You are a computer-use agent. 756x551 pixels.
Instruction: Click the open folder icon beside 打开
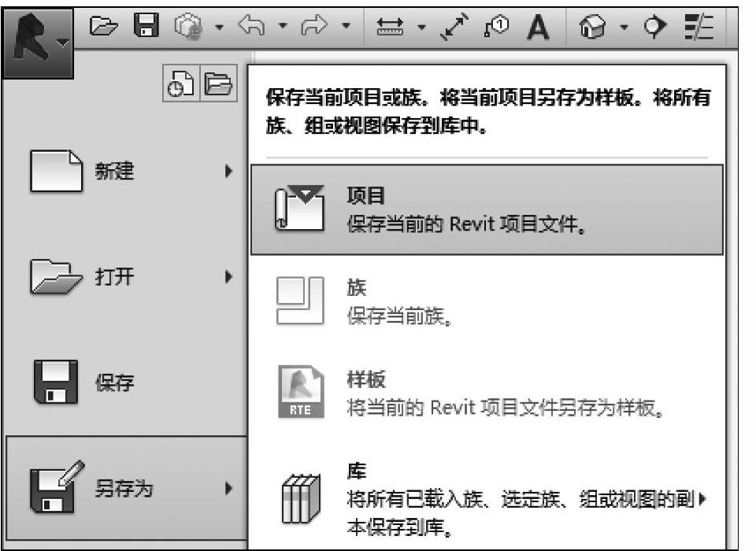tap(56, 277)
